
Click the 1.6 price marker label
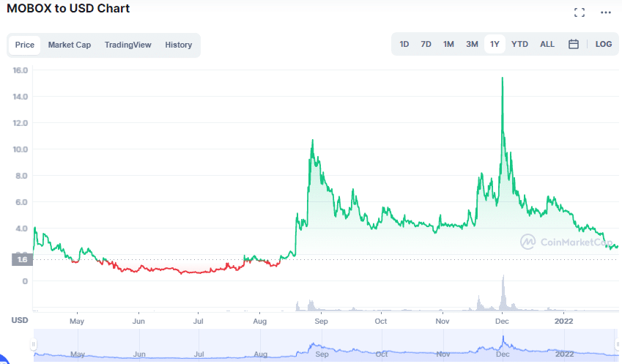(22, 260)
